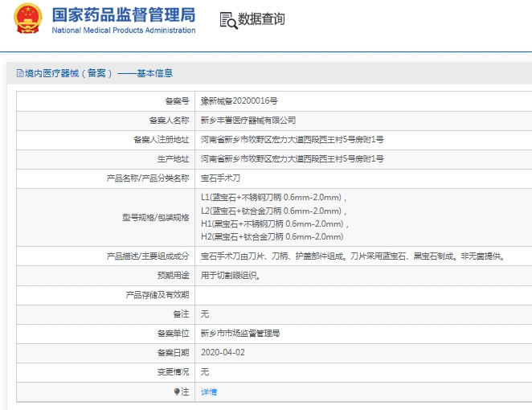
Task: Select the L2(蓝宝石+钛合金刀柄) spec line
Action: point(273,211)
